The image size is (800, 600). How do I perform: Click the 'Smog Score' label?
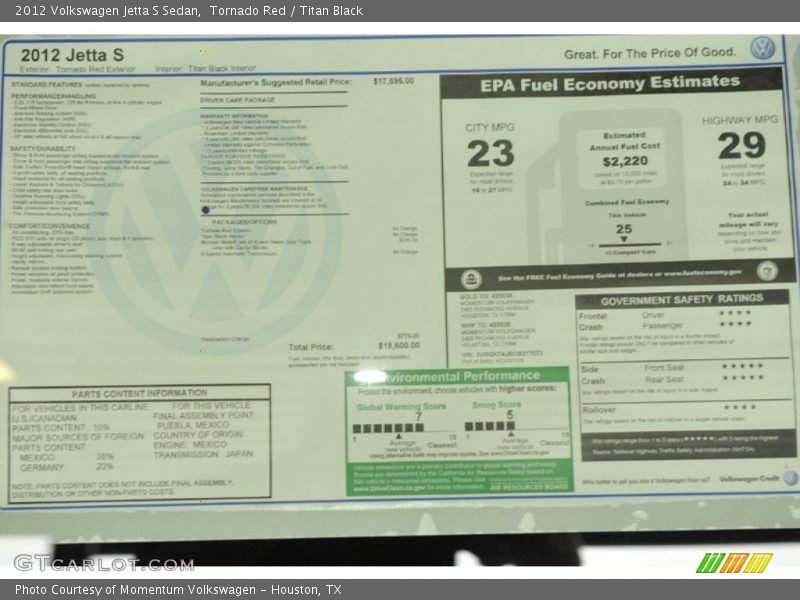(496, 405)
